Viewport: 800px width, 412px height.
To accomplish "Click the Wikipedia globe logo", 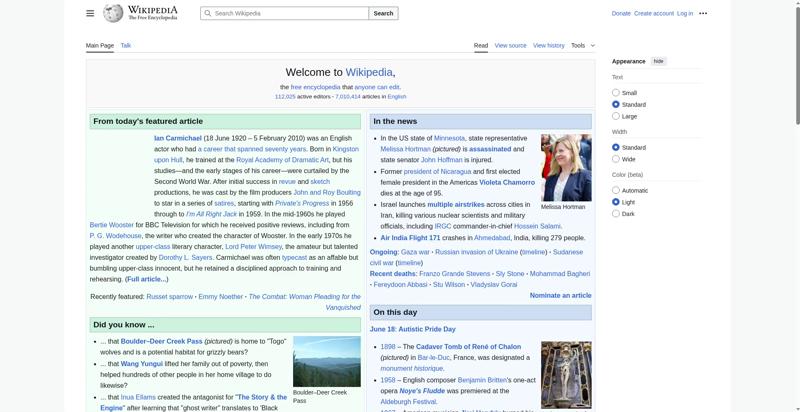I will [x=113, y=13].
